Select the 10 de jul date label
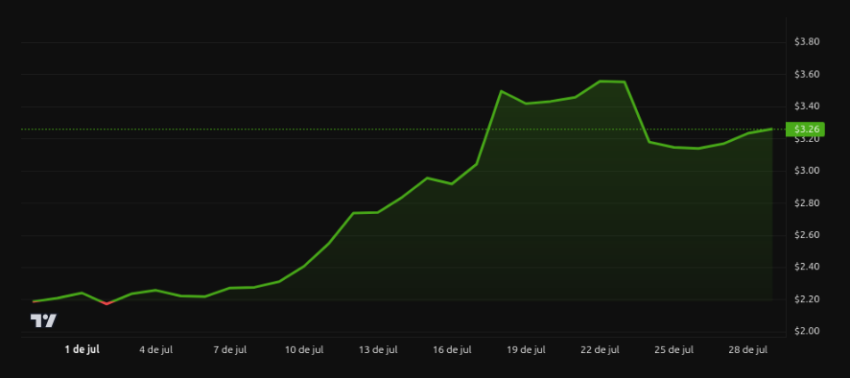The width and height of the screenshot is (850, 378). [304, 350]
